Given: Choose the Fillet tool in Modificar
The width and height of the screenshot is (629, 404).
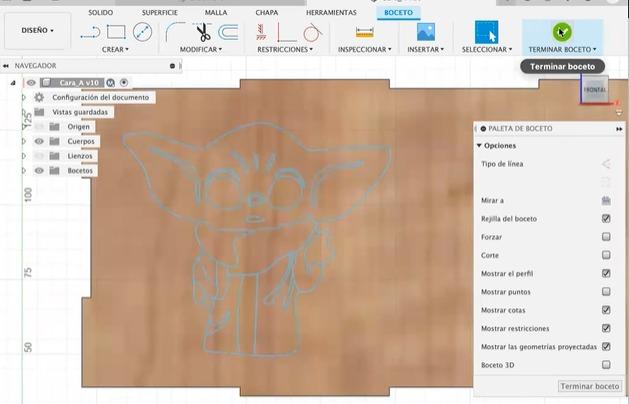Looking at the screenshot, I should point(175,32).
